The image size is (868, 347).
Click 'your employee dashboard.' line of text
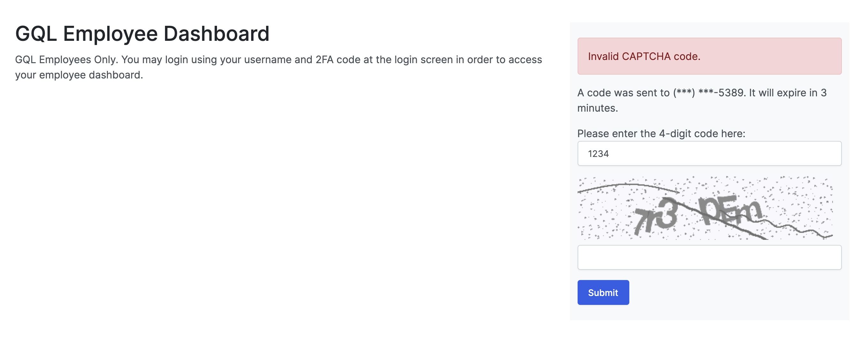tap(79, 75)
